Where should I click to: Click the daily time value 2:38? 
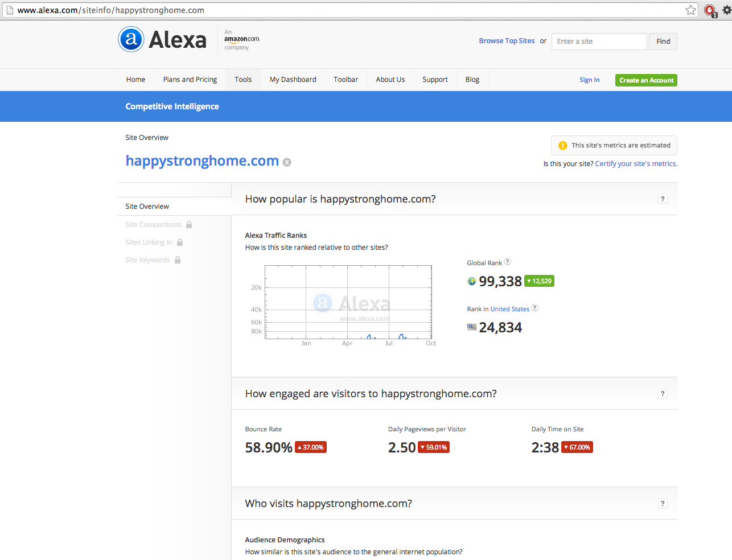545,447
